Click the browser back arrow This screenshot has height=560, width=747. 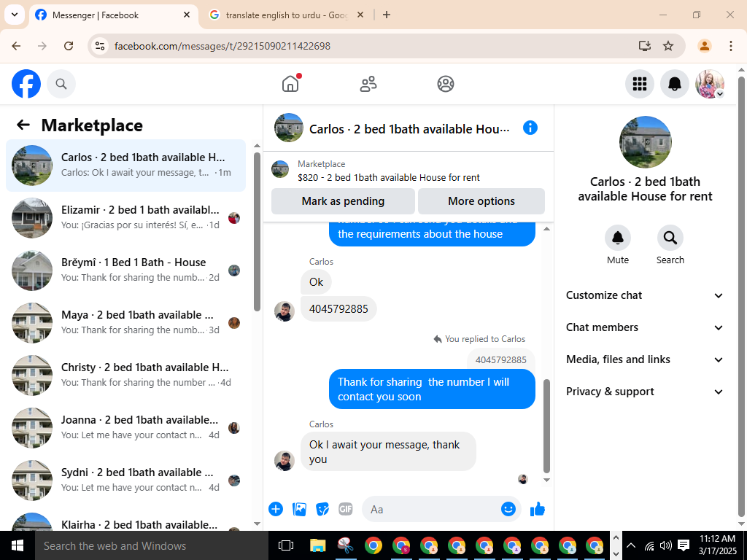(16, 46)
